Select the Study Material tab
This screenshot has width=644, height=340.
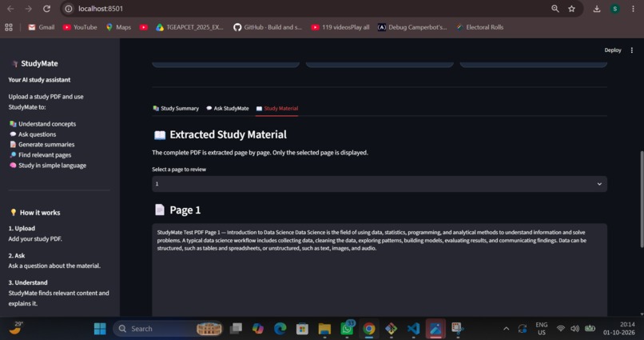(x=277, y=109)
